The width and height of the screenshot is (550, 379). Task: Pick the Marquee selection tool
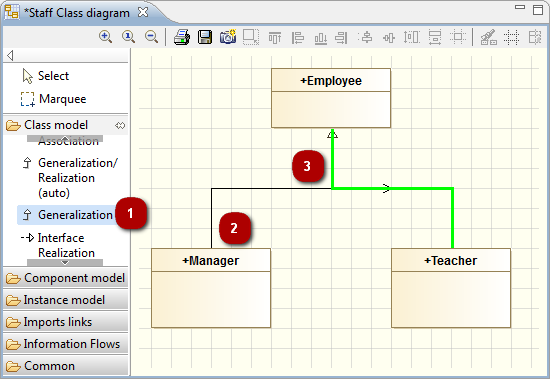54,99
